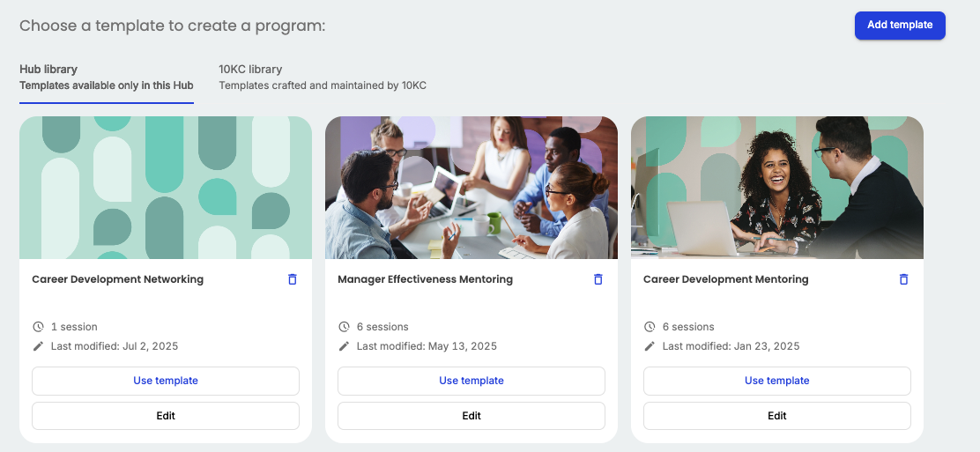Edit the Manager Effectiveness Mentoring template
This screenshot has width=980, height=452.
point(471,416)
